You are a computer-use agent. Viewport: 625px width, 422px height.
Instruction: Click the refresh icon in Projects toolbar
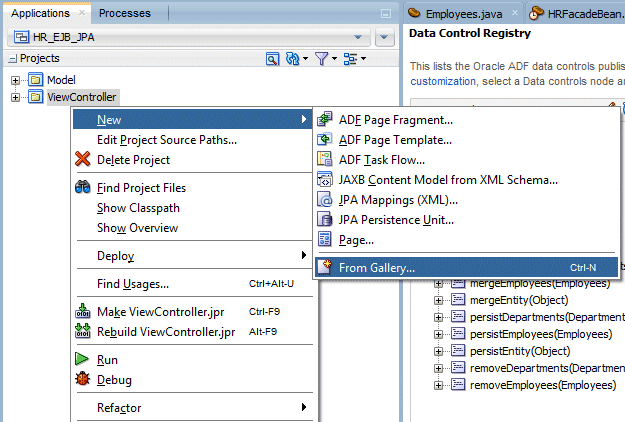[292, 59]
